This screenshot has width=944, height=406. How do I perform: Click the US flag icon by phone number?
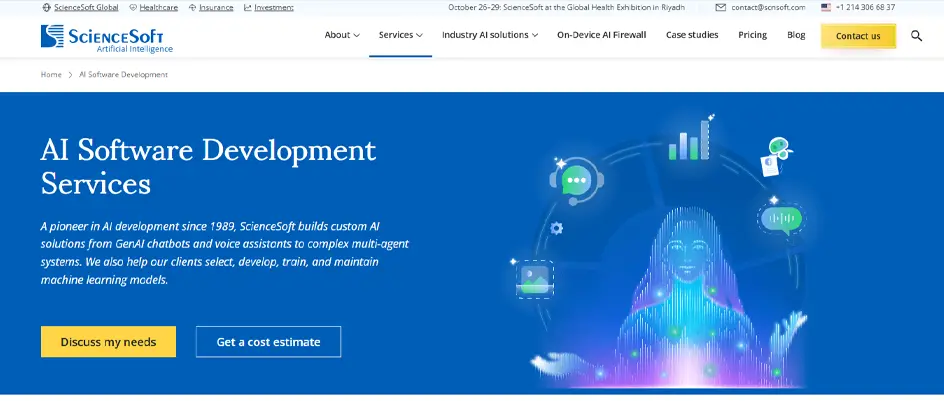(x=825, y=8)
